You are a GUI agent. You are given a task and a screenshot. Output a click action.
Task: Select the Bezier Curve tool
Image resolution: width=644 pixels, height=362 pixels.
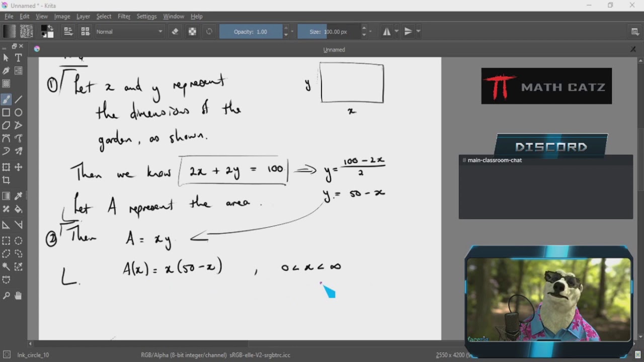[6, 138]
